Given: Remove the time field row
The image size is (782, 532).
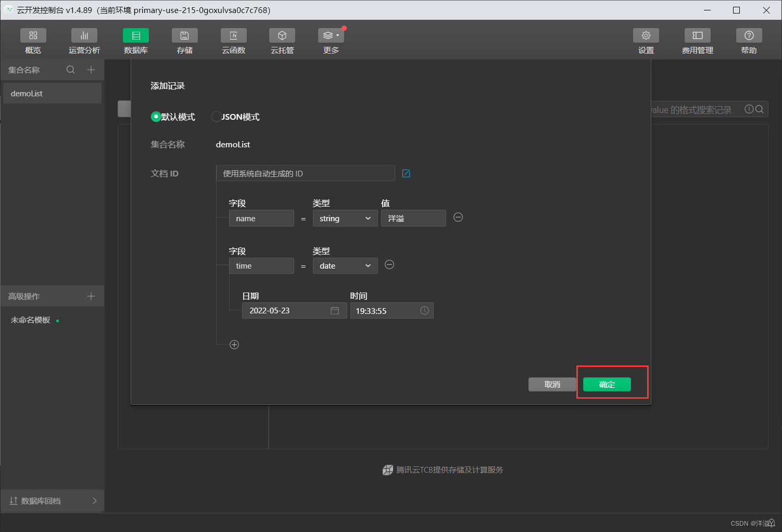Looking at the screenshot, I should [389, 264].
